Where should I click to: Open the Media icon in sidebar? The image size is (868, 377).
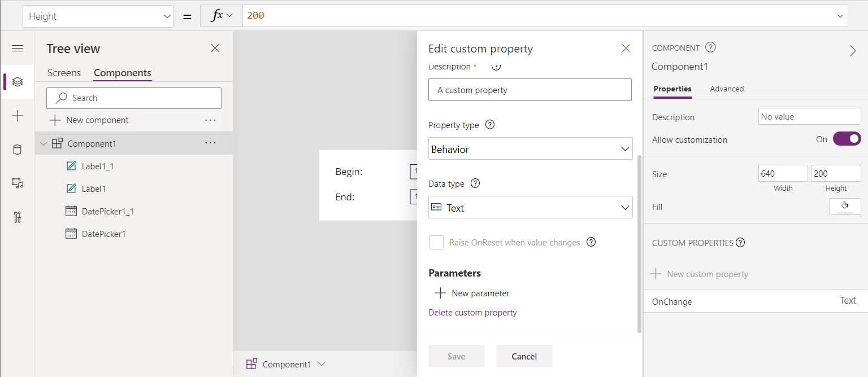18,183
